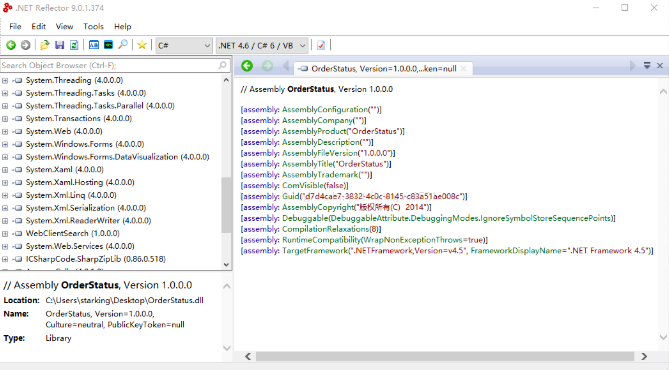
Task: Select System.Xml.ReaderWriter (4.0.0.0) in tree
Action: [88, 221]
